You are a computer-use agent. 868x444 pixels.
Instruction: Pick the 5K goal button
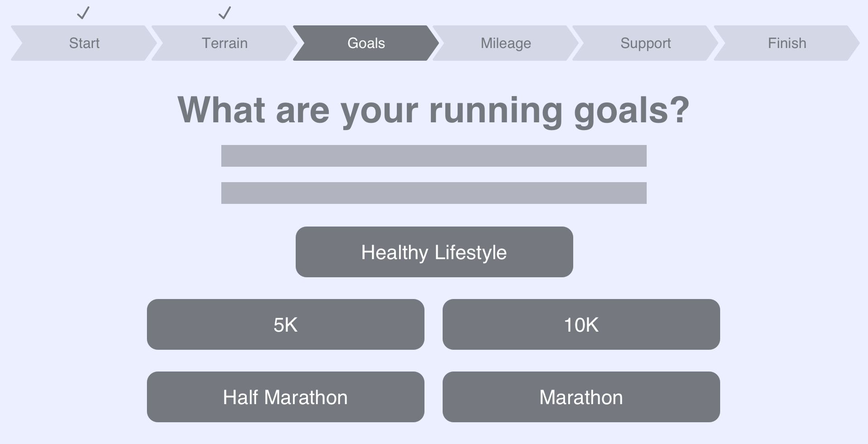click(285, 324)
